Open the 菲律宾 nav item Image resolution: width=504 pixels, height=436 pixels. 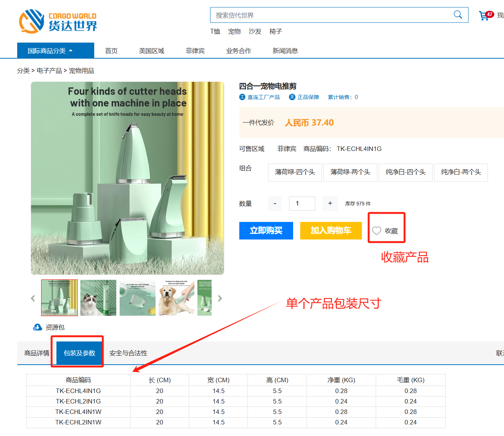coord(195,51)
